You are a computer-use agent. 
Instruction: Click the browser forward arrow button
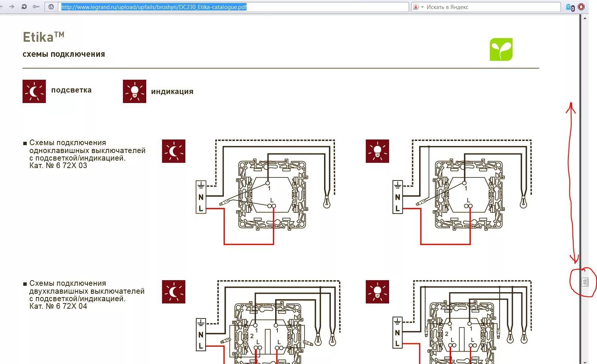click(x=12, y=7)
